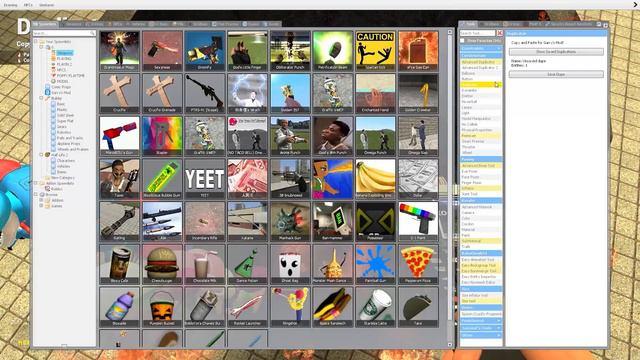Screen dimensions: 640x360
Task: Select the soda cola can icon
Action: click(120, 264)
